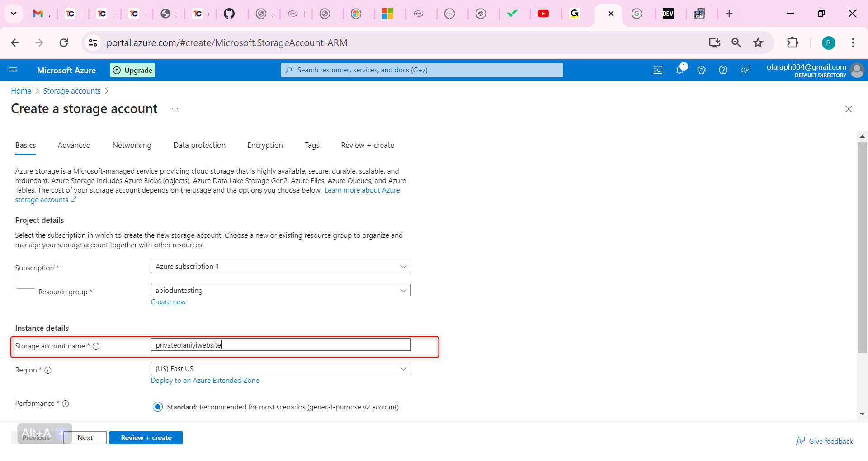This screenshot has width=868, height=461.
Task: Click the Create new resource group link
Action: pos(168,301)
